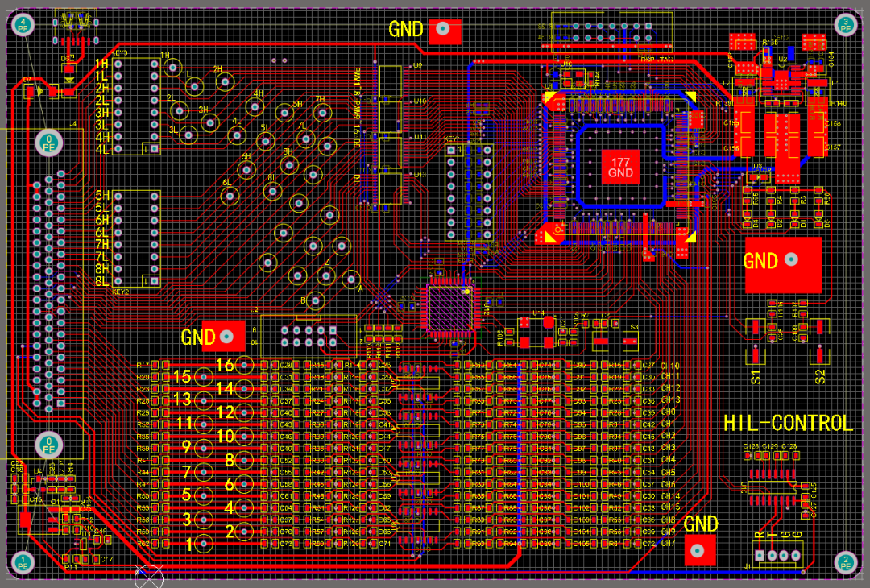Click test point 5 pad
870x588 pixels.
(204, 496)
